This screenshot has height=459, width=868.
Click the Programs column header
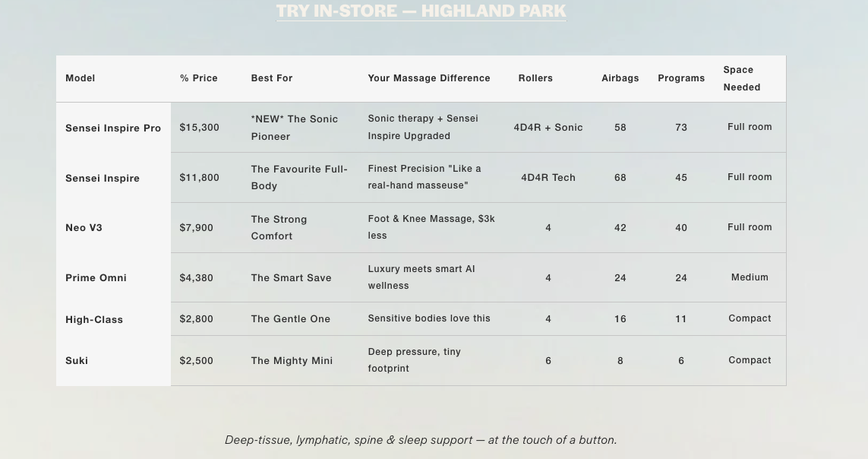pos(681,78)
